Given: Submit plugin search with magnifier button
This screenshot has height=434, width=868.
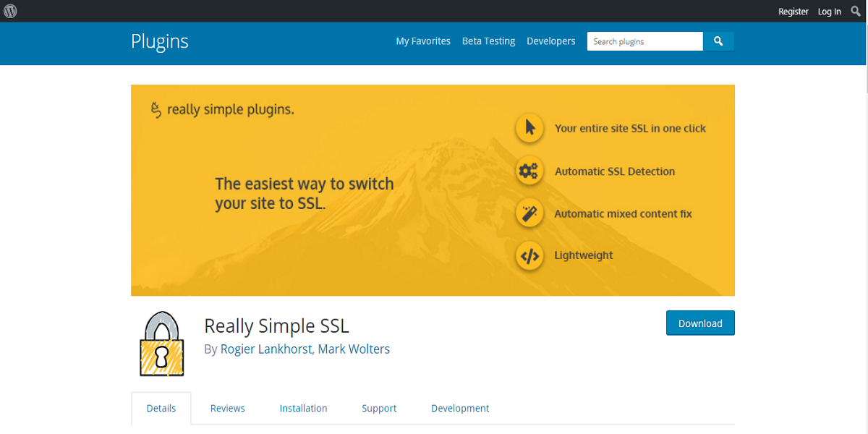Looking at the screenshot, I should point(718,41).
